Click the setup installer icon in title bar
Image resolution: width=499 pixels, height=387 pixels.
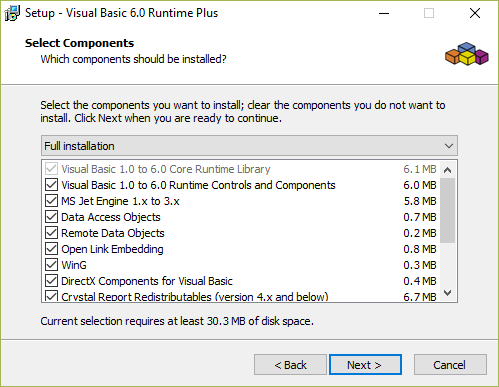click(12, 13)
